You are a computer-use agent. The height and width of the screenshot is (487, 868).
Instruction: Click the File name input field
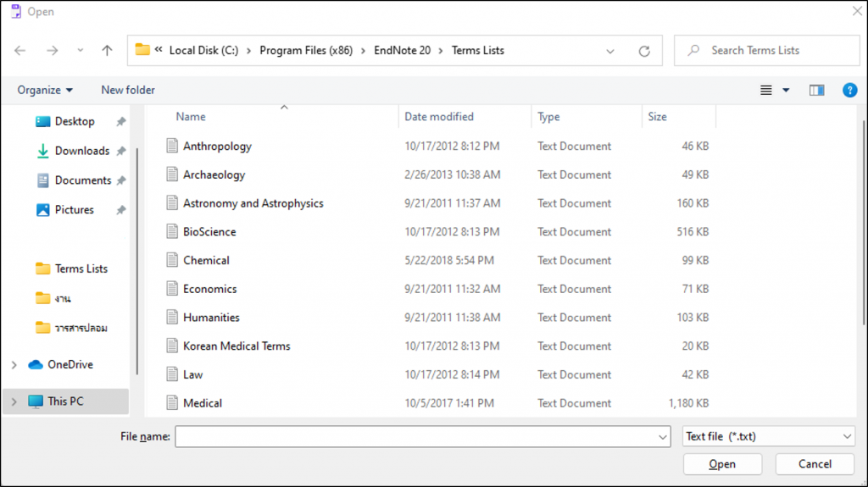415,436
